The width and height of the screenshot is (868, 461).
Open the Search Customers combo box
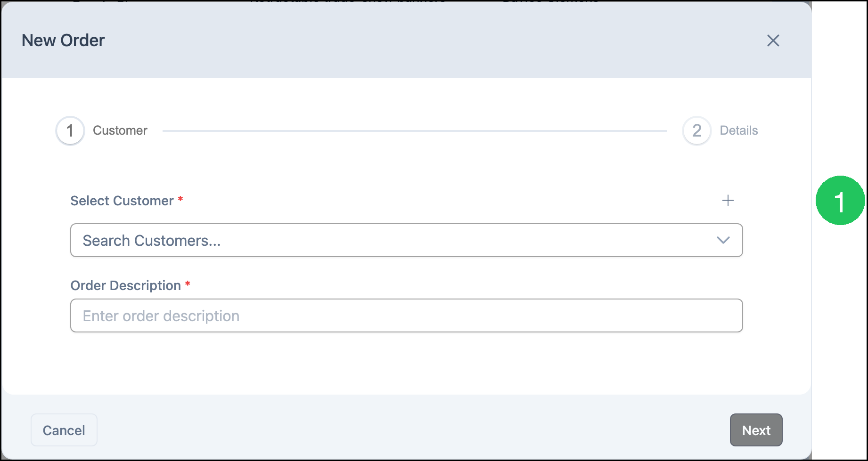pyautogui.click(x=406, y=240)
